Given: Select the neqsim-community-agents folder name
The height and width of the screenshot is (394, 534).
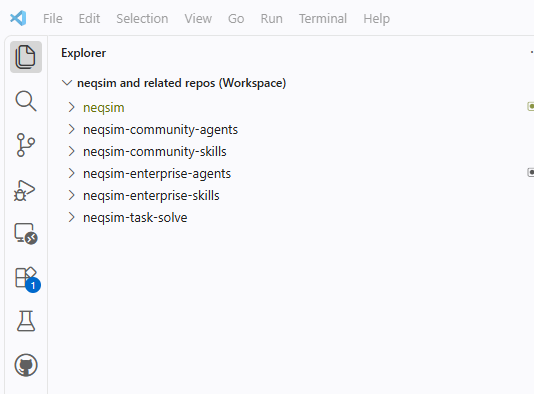Looking at the screenshot, I should point(160,130).
